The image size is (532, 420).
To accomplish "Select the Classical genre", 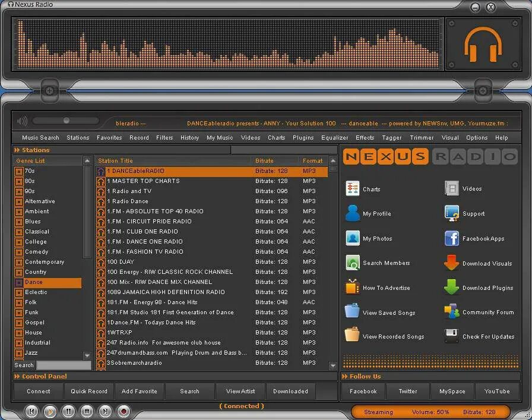I will click(48, 232).
